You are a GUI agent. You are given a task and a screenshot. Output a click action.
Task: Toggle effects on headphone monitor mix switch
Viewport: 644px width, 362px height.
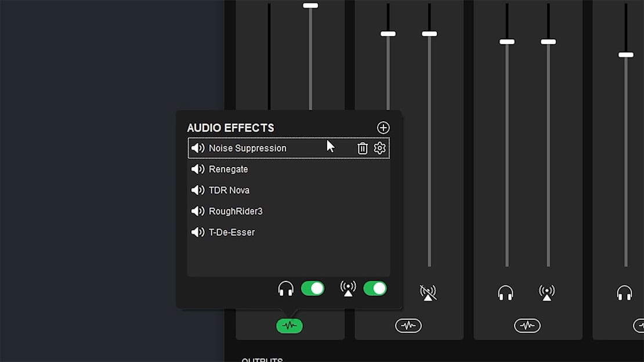pyautogui.click(x=313, y=288)
